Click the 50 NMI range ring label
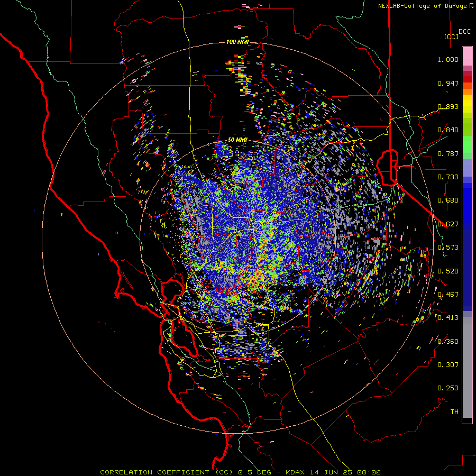This screenshot has height=476, width=476. pos(237,140)
